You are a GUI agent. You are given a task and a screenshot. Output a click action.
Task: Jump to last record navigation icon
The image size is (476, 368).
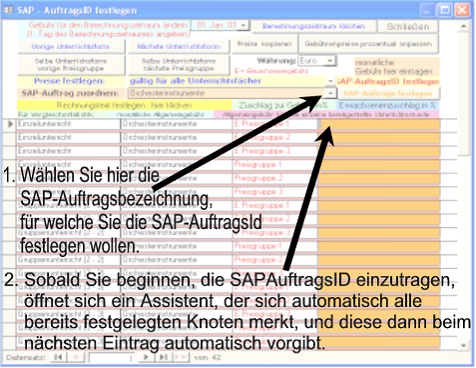point(164,357)
